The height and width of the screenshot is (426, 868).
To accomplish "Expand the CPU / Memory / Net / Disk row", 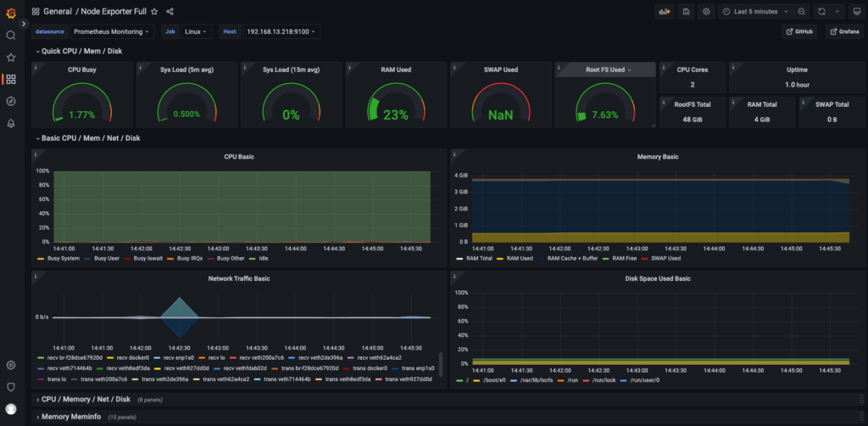I will click(86, 399).
